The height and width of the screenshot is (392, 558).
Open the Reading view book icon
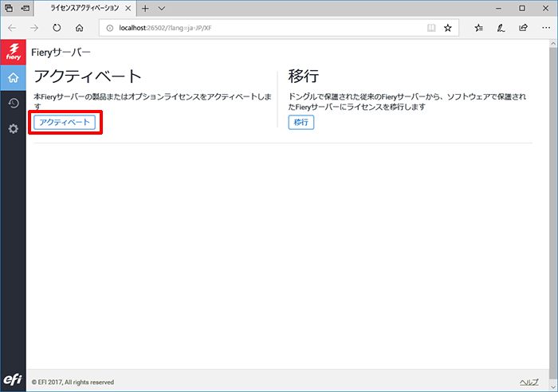(x=431, y=28)
